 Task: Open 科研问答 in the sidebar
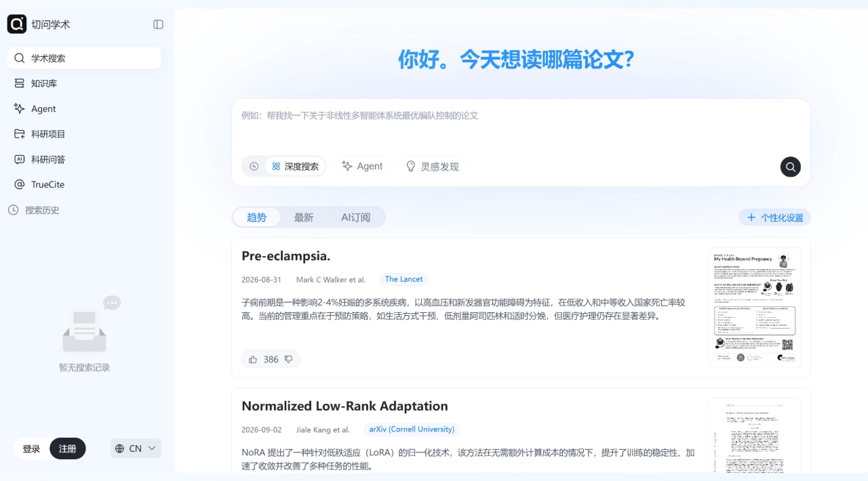(84, 159)
